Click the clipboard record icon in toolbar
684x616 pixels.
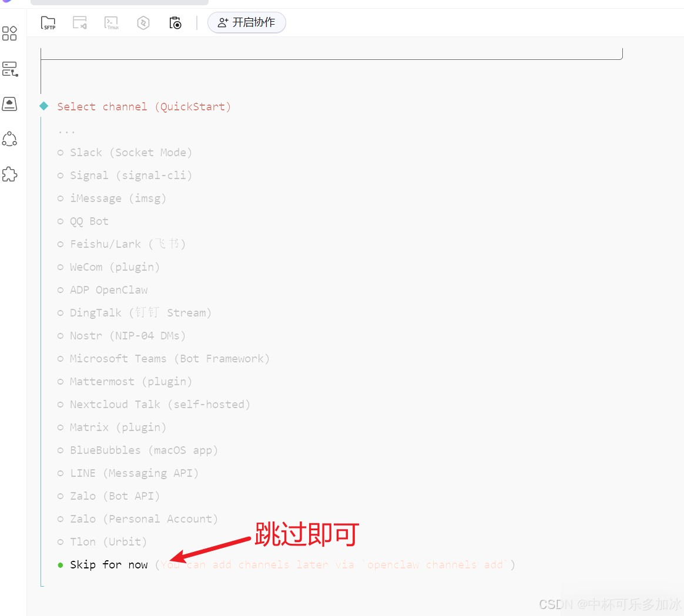pyautogui.click(x=175, y=23)
